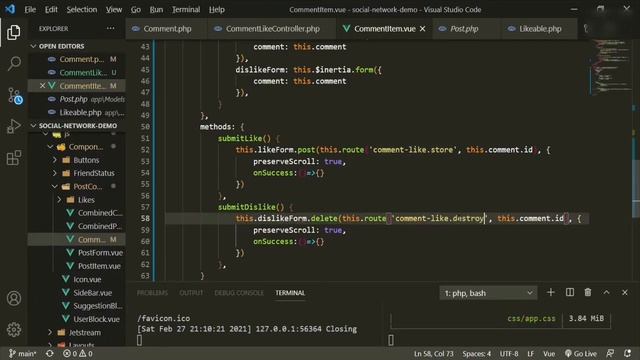640x360 pixels.
Task: Open the File menu
Action: [30, 9]
